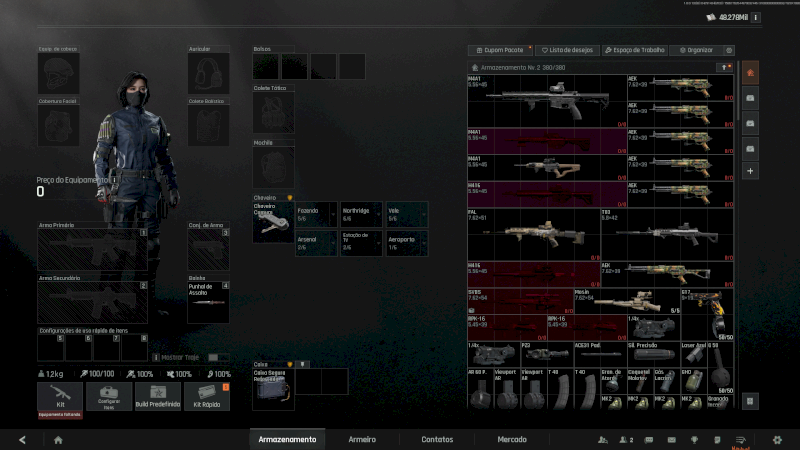Click quick-use slot number 5
Image resolution: width=800 pixels, height=450 pixels.
(x=51, y=347)
